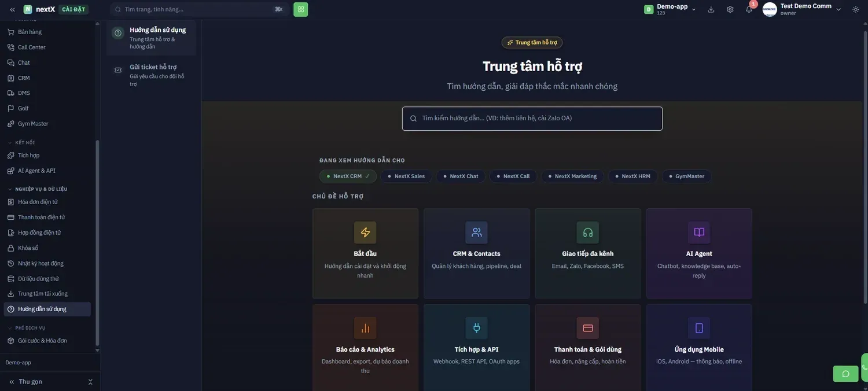The width and height of the screenshot is (868, 391).
Task: Click the sidebar scrollbar down arrow
Action: click(97, 350)
